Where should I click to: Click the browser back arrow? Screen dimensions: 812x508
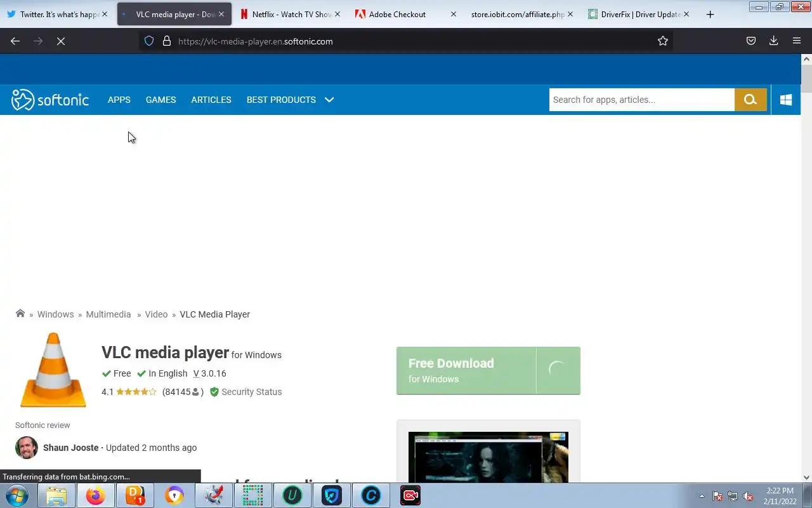tap(15, 41)
